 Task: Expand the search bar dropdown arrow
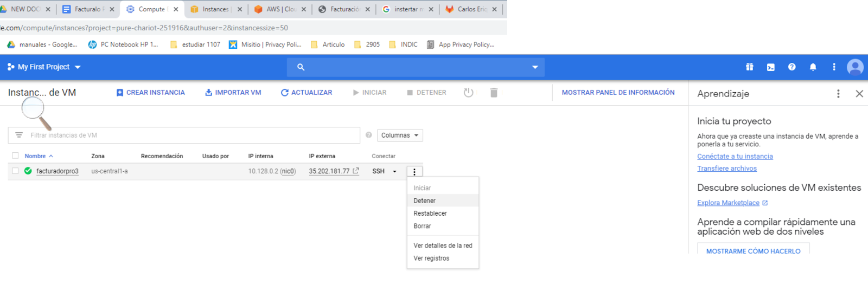point(535,67)
